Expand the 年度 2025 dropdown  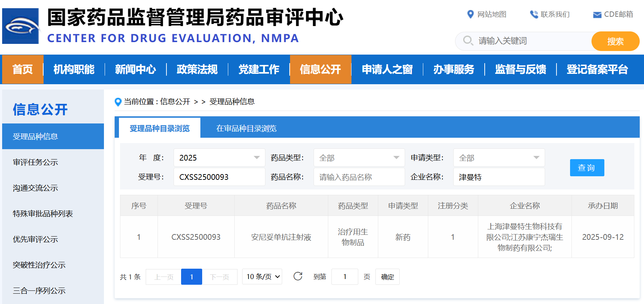pos(219,158)
